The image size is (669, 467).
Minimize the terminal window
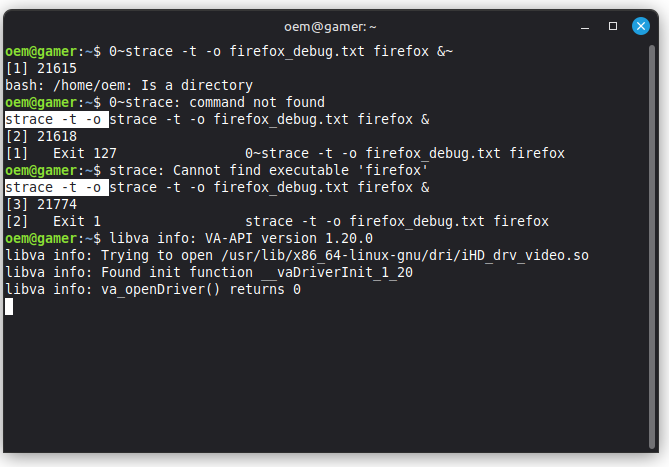[x=588, y=25]
